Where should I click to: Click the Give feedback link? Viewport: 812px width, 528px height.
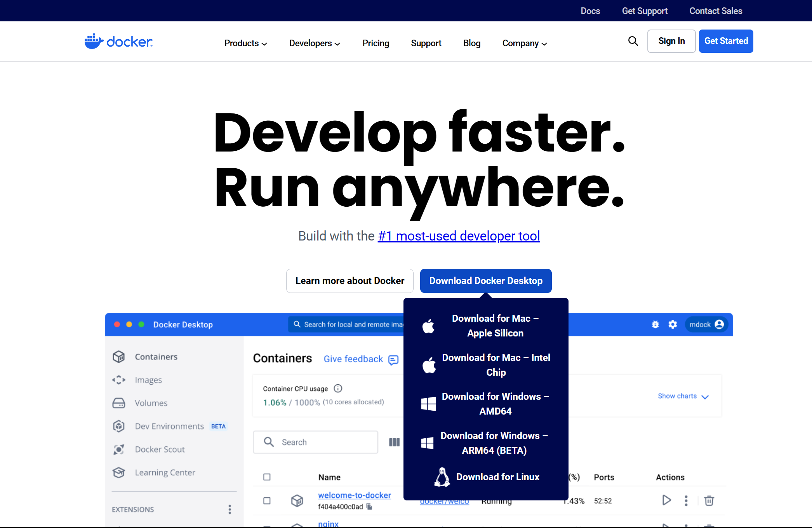353,359
